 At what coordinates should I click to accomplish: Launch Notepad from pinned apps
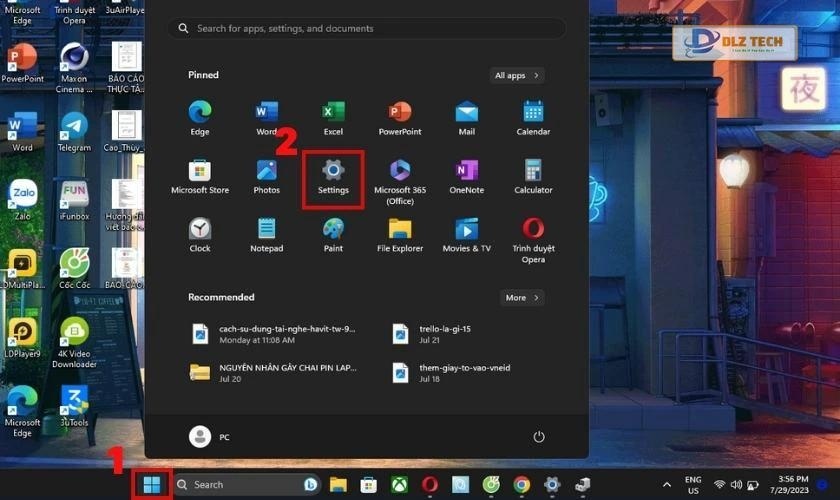266,235
